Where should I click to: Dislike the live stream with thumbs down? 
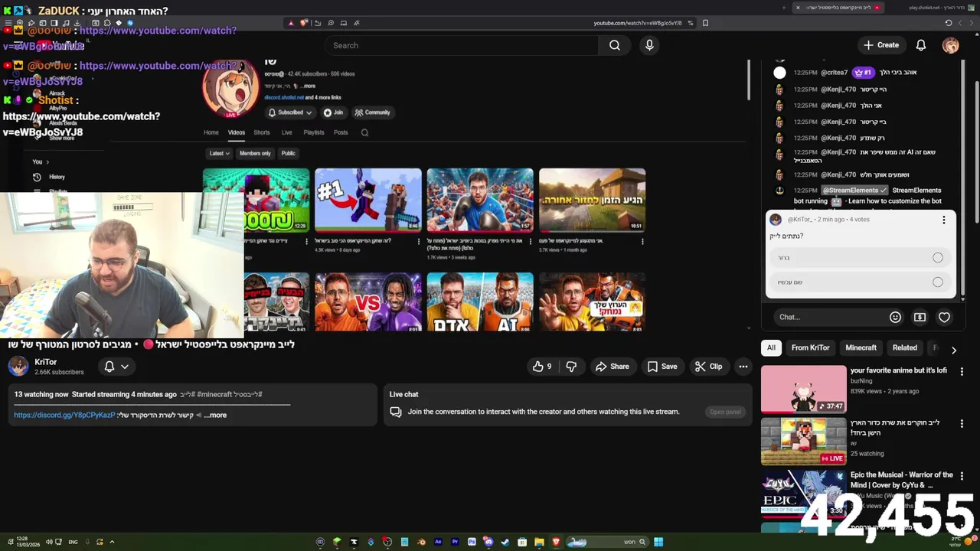pyautogui.click(x=571, y=367)
